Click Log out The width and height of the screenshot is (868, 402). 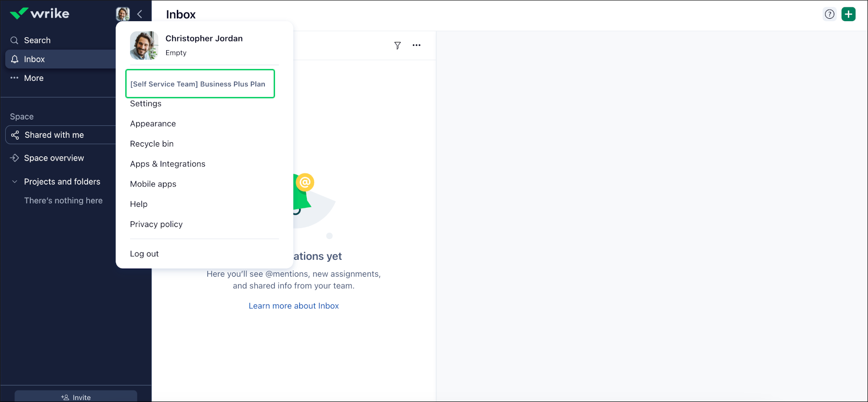point(144,254)
